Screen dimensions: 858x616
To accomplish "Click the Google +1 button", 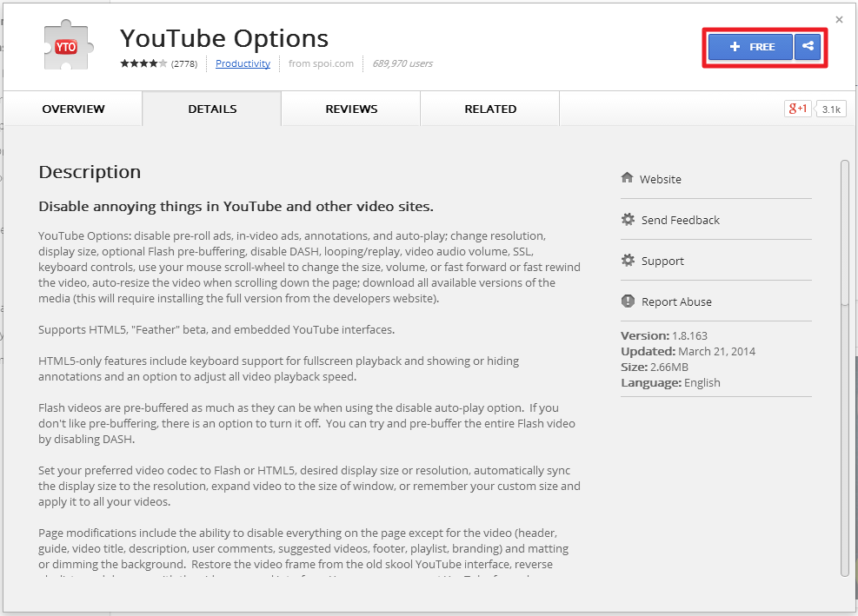I will (797, 109).
